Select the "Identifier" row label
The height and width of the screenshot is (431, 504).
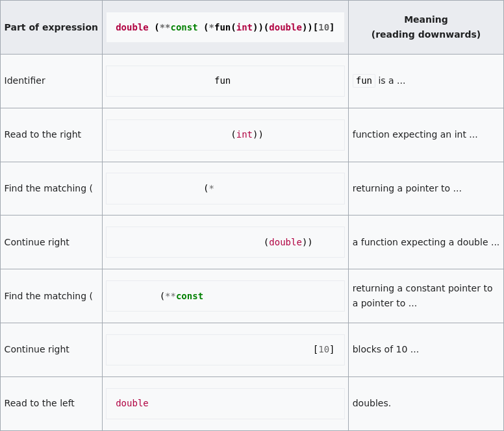click(x=25, y=80)
